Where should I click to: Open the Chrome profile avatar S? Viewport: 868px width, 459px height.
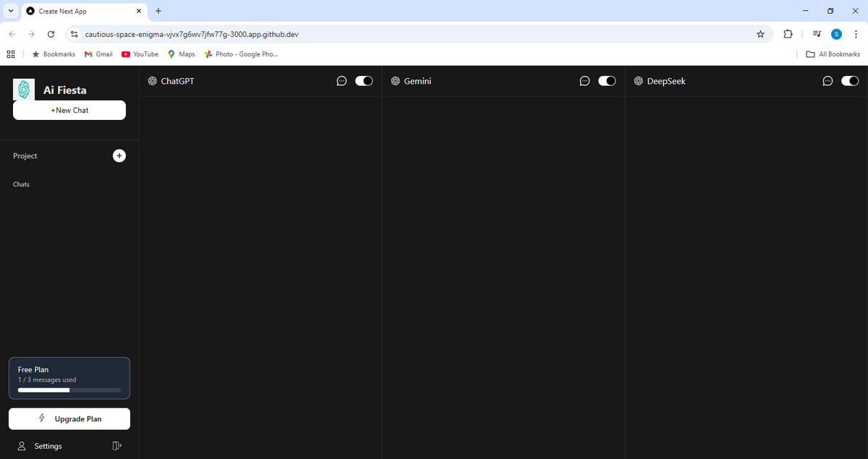pos(837,34)
